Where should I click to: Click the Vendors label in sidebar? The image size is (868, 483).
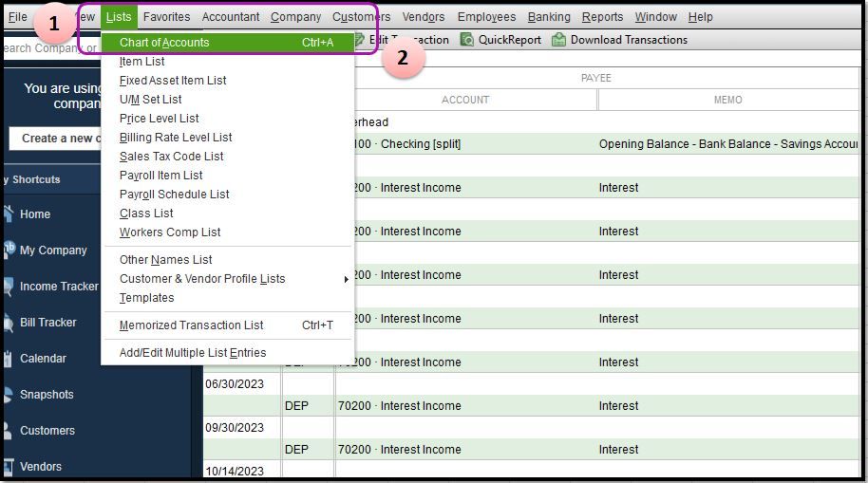(41, 467)
